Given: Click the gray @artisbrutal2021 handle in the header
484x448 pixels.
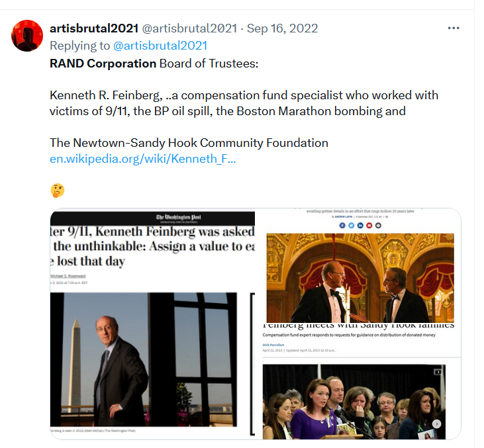Looking at the screenshot, I should (189, 28).
